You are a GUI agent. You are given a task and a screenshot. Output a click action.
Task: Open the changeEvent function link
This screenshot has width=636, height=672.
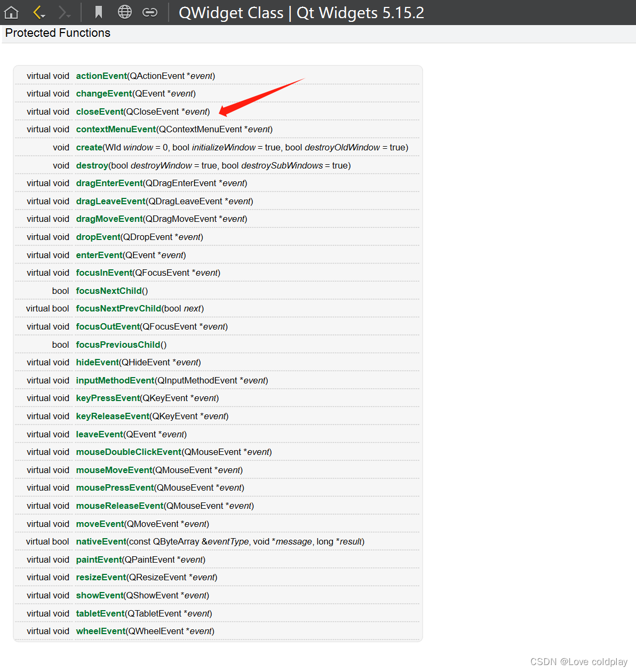pos(104,93)
